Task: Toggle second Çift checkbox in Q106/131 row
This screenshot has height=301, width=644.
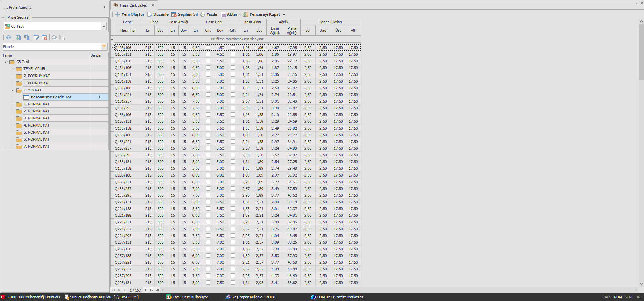Action: (x=233, y=54)
